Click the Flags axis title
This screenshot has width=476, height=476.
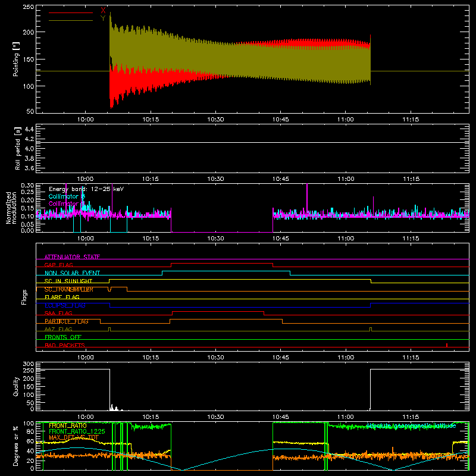click(x=24, y=297)
